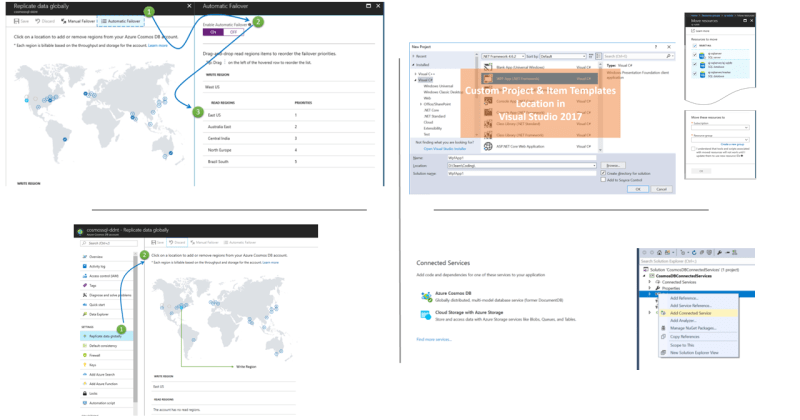Open the Visual Studio Installer link
Screen dimensions: 800x420
pos(446,148)
